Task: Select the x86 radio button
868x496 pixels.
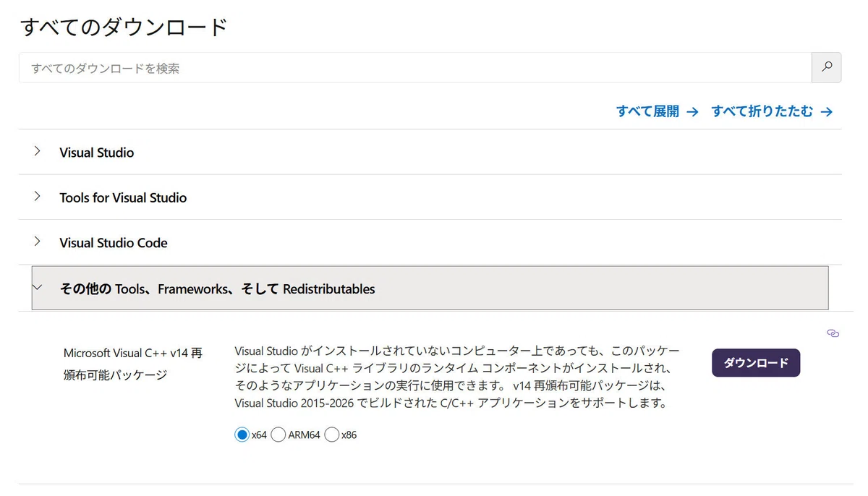Action: [x=332, y=435]
